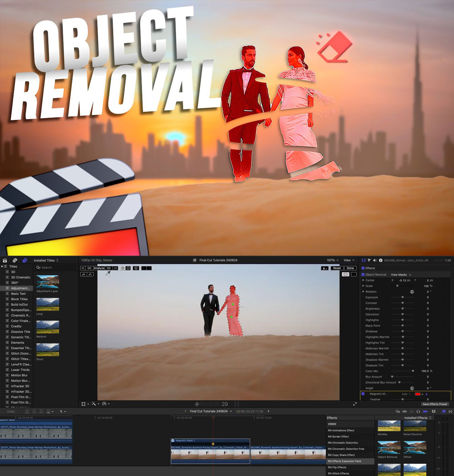
Task: Expand the Rotation parameter
Action: click(363, 292)
